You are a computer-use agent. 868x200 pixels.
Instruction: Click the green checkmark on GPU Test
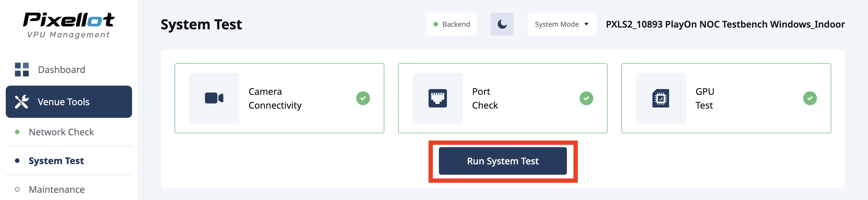[810, 98]
